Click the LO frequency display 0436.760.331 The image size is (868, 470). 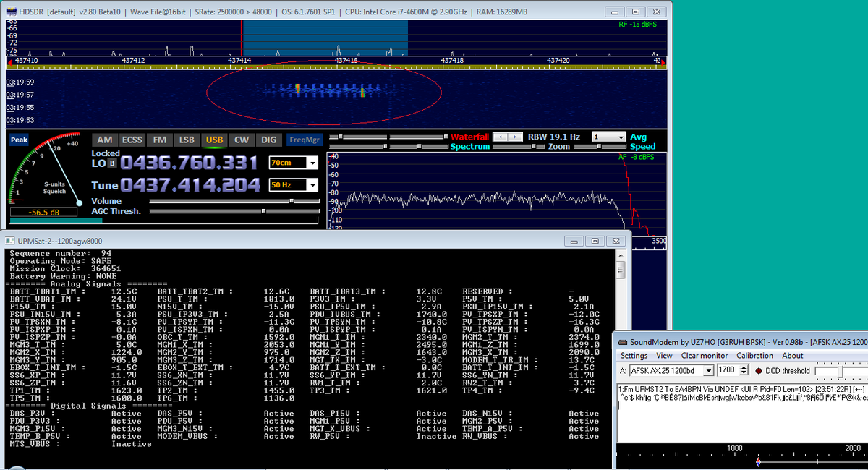(x=190, y=163)
